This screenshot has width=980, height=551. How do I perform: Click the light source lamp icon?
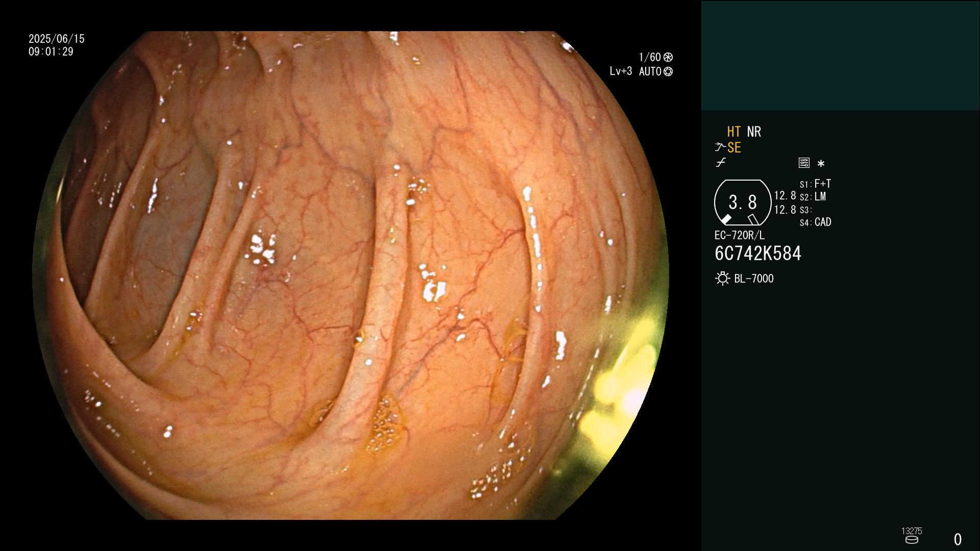[722, 279]
